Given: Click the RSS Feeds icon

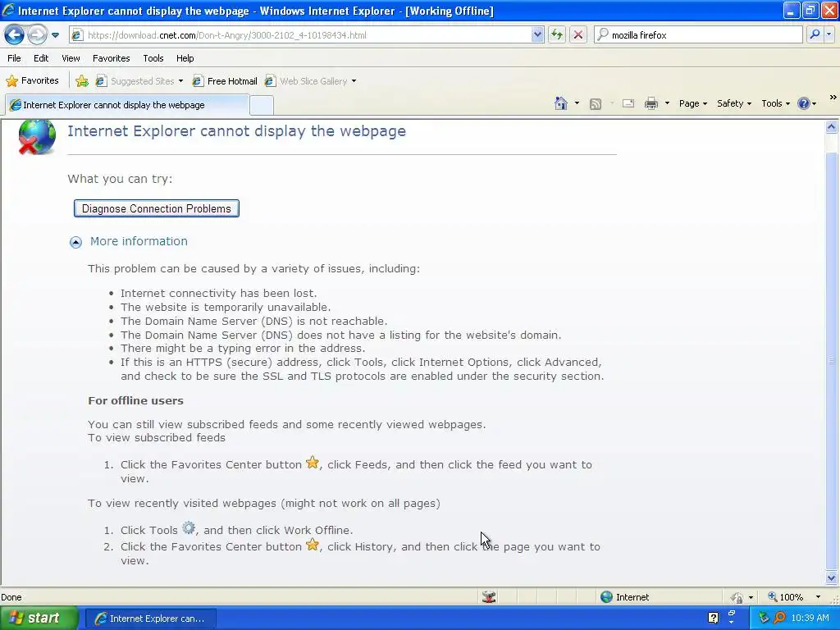Looking at the screenshot, I should click(596, 104).
